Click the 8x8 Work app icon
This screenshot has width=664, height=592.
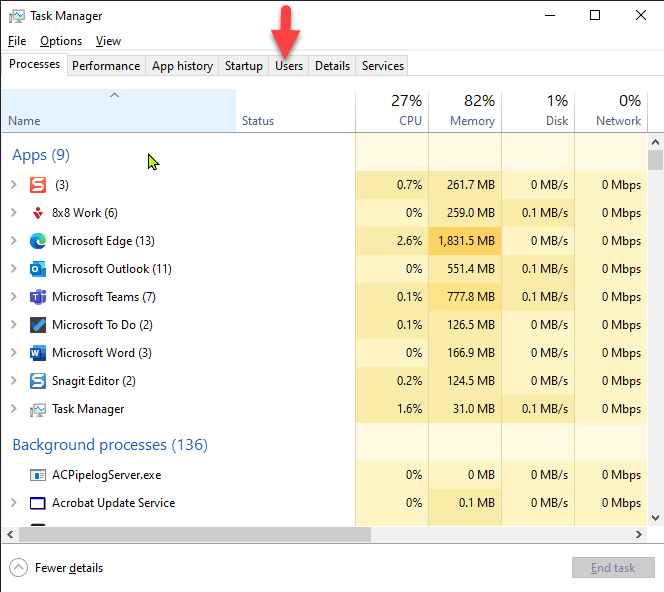(x=38, y=213)
